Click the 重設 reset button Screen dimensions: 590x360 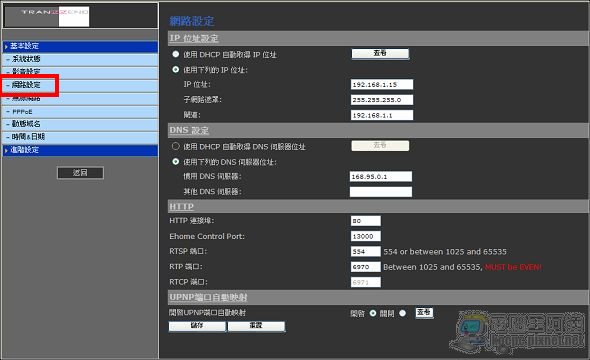tap(256, 326)
